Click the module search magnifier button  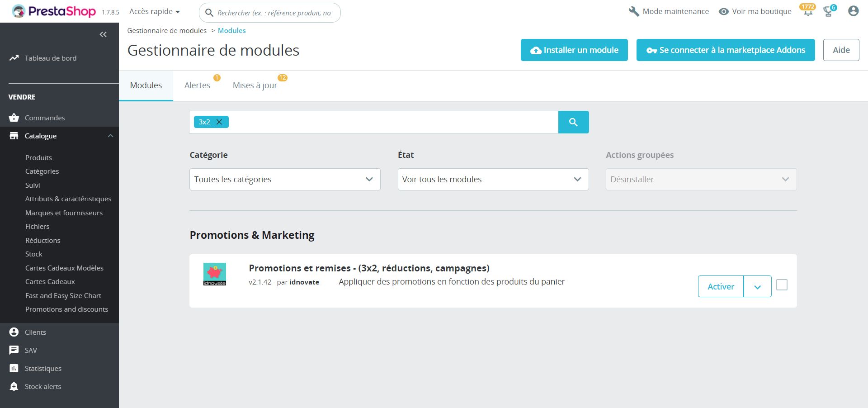[573, 122]
